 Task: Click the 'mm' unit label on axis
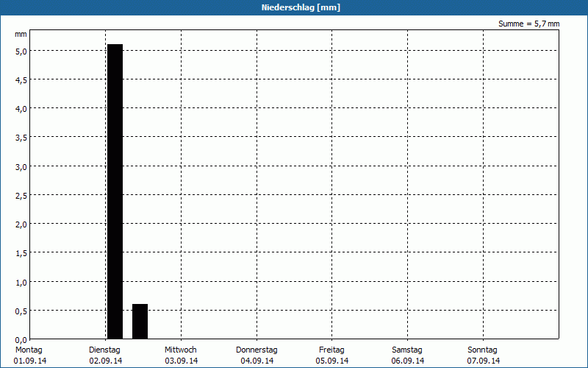21,35
